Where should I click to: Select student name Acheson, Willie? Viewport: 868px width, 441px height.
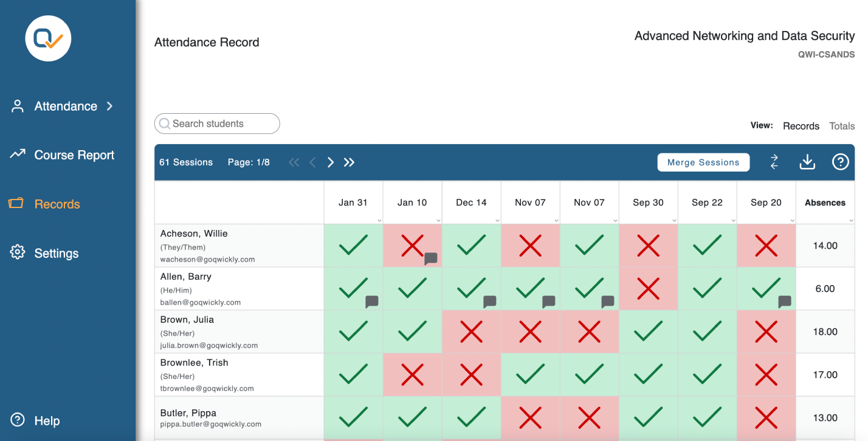point(194,234)
